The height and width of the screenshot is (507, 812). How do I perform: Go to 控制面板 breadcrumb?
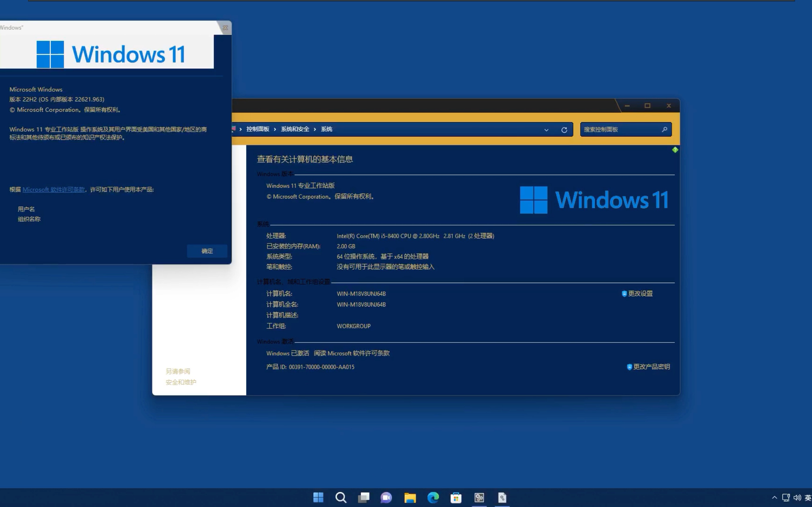[258, 129]
